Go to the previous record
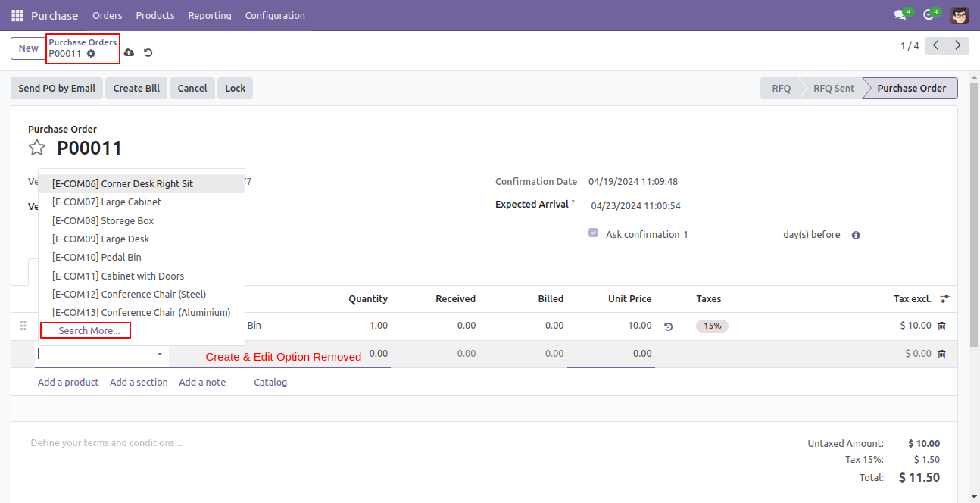This screenshot has height=503, width=980. [x=937, y=46]
